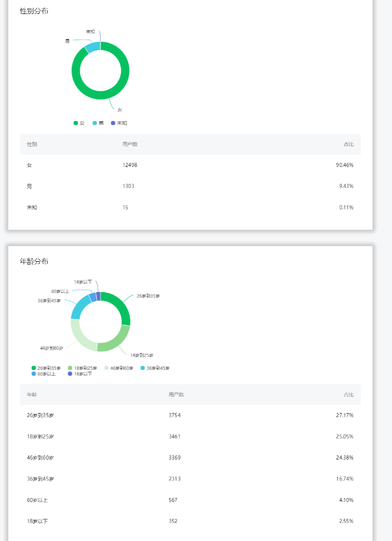
Task: Click the green 女 segment of gender donut
Action: pyautogui.click(x=104, y=95)
